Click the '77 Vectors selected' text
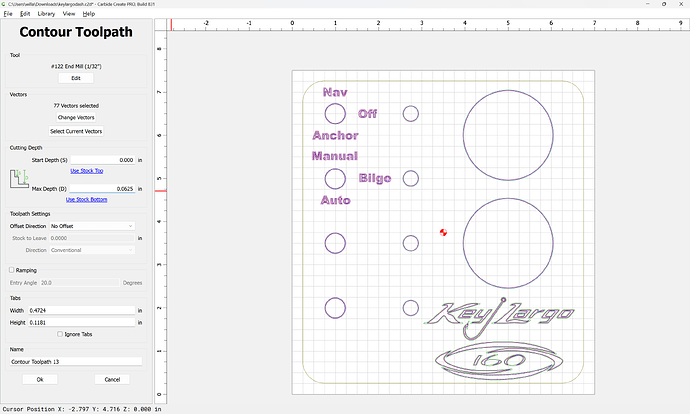This screenshot has height=414, width=690. (x=76, y=106)
